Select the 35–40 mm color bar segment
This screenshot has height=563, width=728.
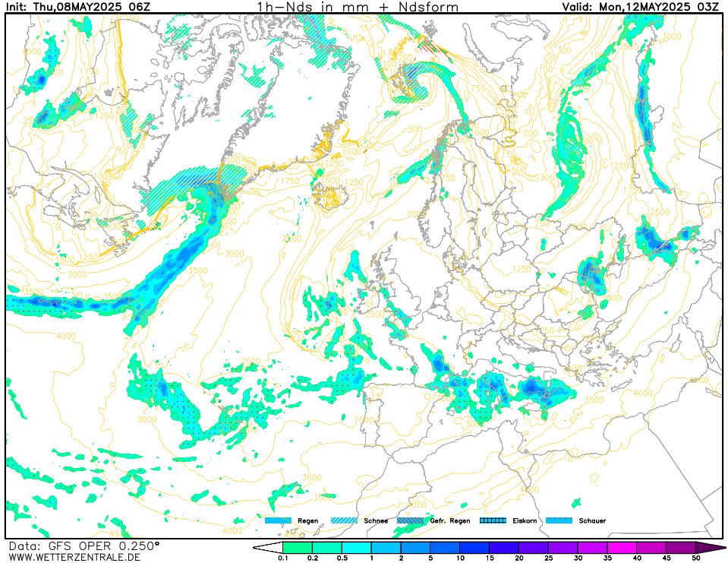622,548
